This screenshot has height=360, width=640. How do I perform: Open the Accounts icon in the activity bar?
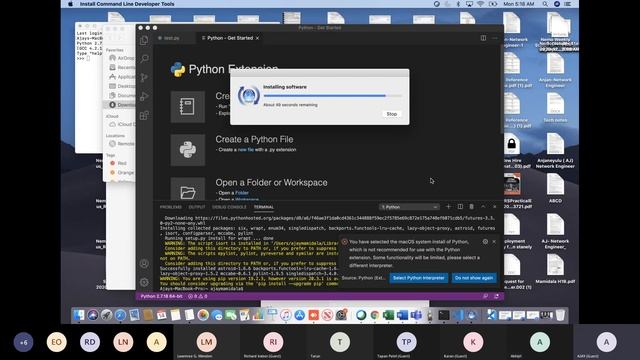pos(144,264)
